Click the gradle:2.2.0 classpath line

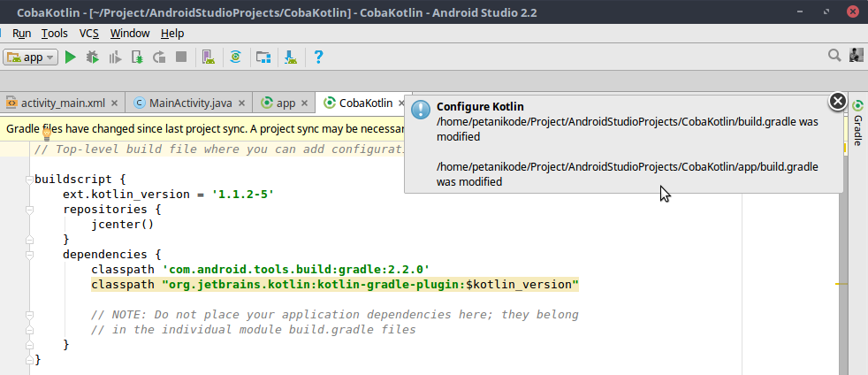261,270
